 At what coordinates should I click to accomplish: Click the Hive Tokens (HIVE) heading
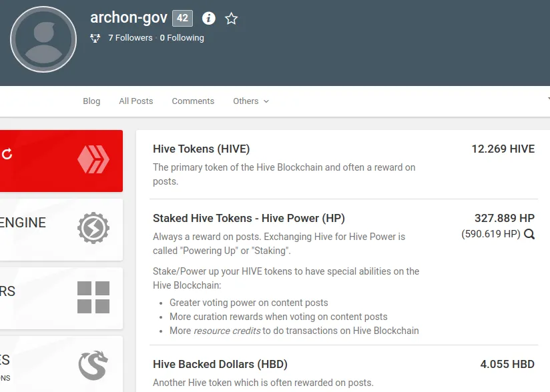click(202, 149)
